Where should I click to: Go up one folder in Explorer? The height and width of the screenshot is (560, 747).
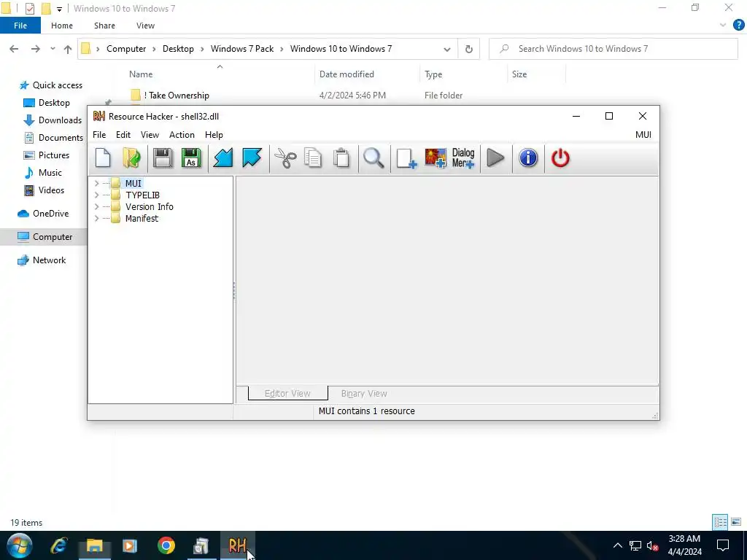tap(68, 49)
